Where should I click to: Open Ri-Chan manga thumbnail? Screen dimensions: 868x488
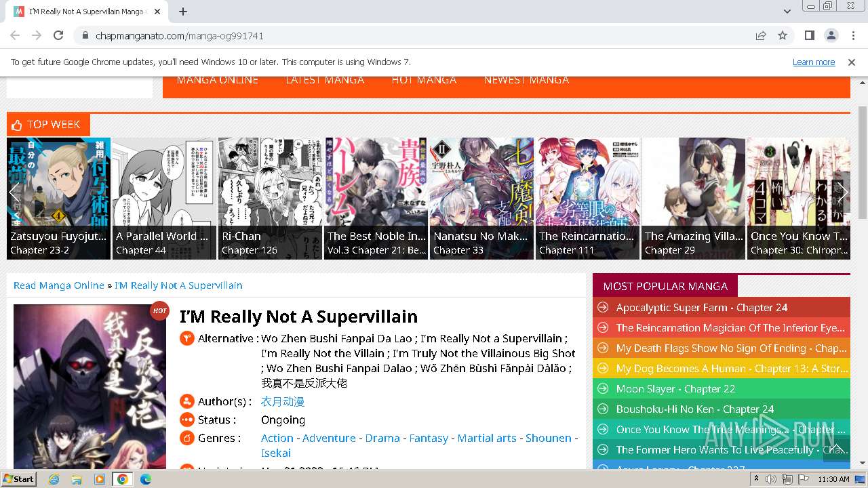[270, 198]
